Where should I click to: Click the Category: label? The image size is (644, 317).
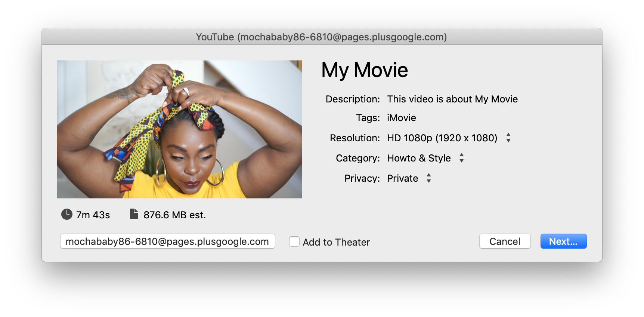pos(358,158)
